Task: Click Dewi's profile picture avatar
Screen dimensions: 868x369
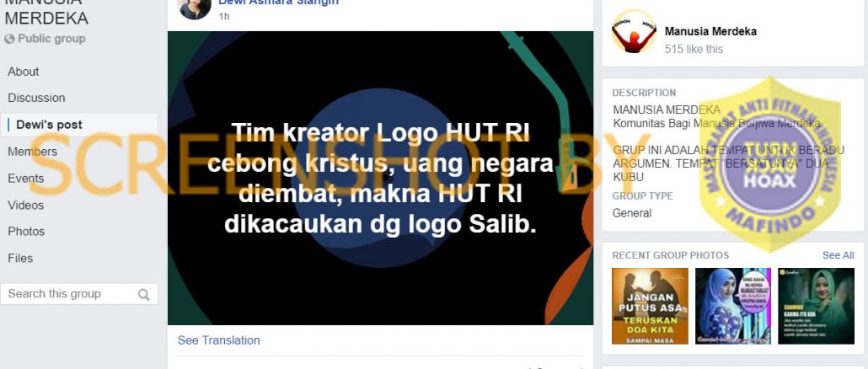Action: tap(195, 7)
